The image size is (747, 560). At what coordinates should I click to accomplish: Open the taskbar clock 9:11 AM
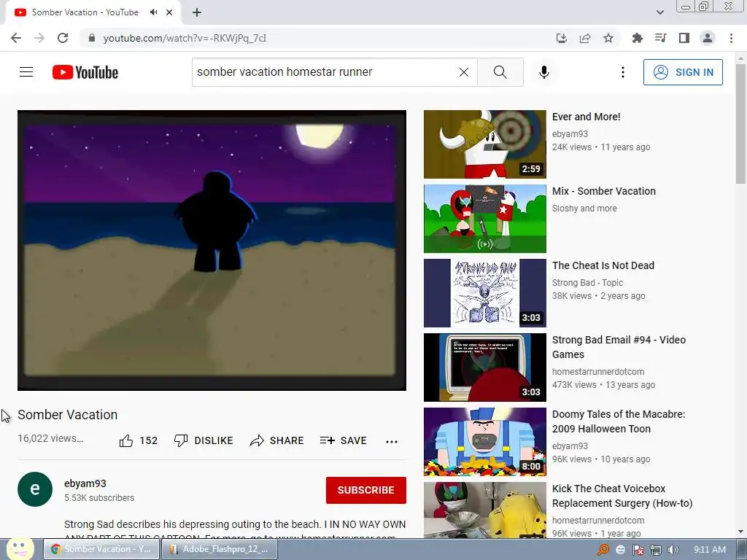click(709, 550)
